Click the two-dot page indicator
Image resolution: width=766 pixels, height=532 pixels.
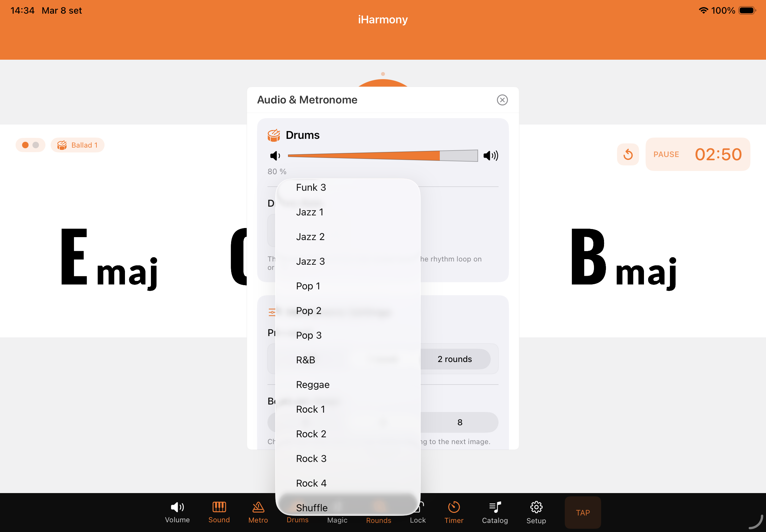(x=30, y=145)
